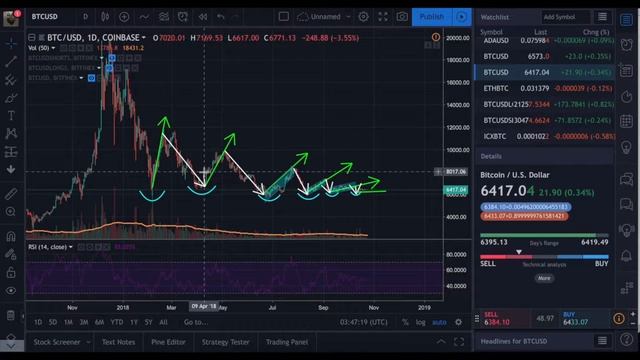Click the Go to... date button
640x360 pixels.
(196, 322)
